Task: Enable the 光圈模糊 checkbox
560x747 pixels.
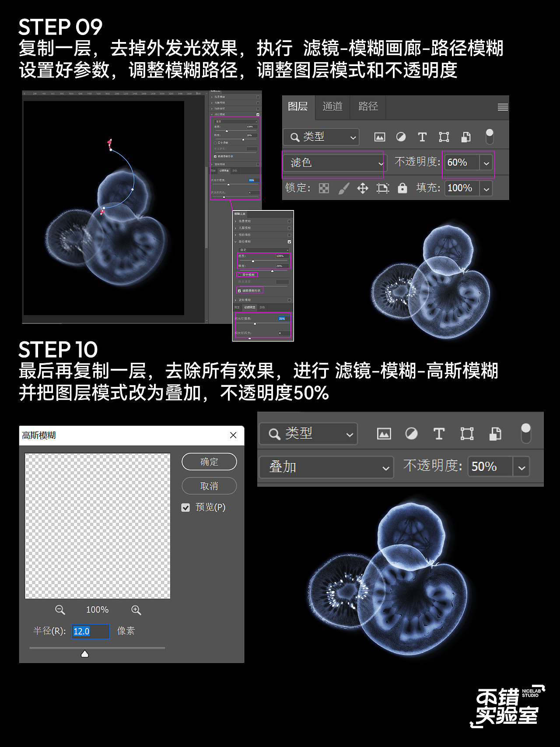Action: pyautogui.click(x=289, y=228)
